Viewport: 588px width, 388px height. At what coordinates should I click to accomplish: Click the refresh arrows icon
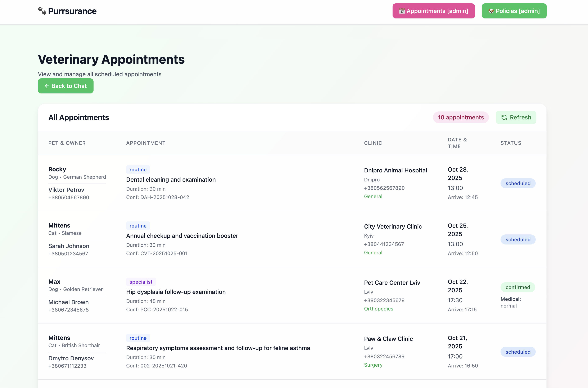pos(504,117)
